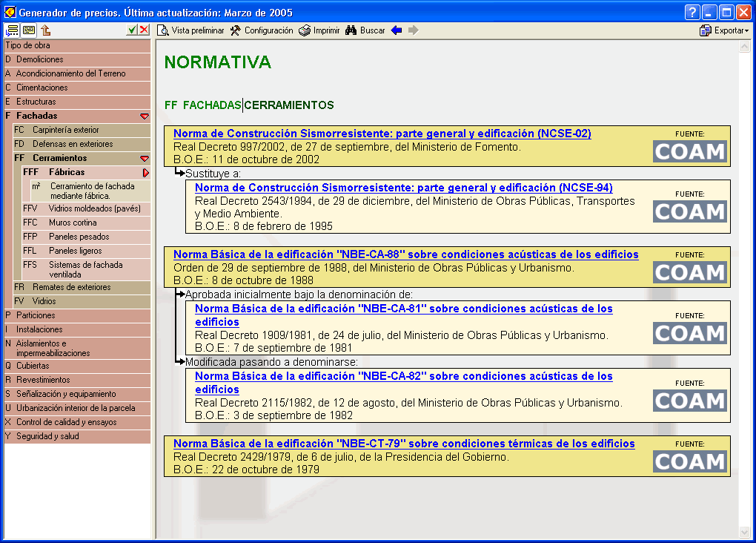The width and height of the screenshot is (756, 543).
Task: Select Señalización y equipamiento chapter
Action: (77, 394)
